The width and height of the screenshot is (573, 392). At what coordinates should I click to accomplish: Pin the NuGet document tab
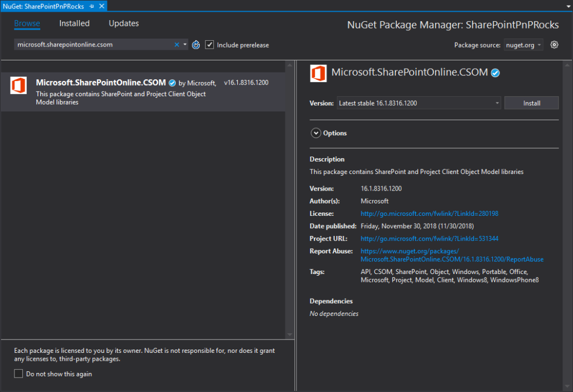pos(92,6)
